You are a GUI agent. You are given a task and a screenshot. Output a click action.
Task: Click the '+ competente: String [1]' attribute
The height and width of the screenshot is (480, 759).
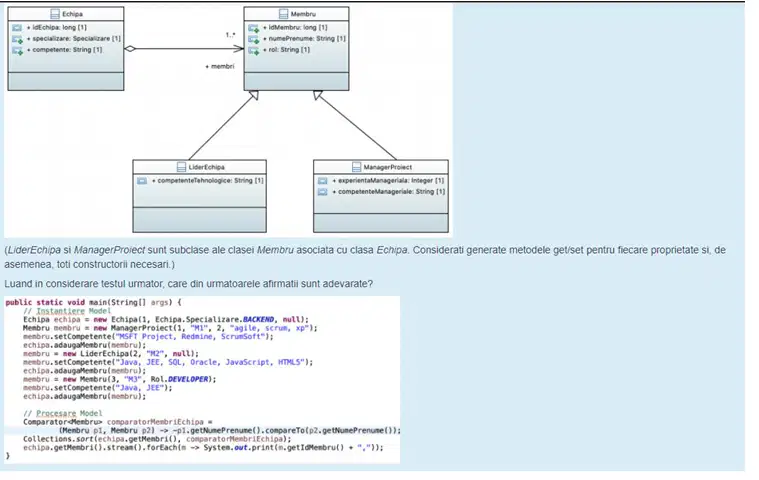[x=64, y=50]
